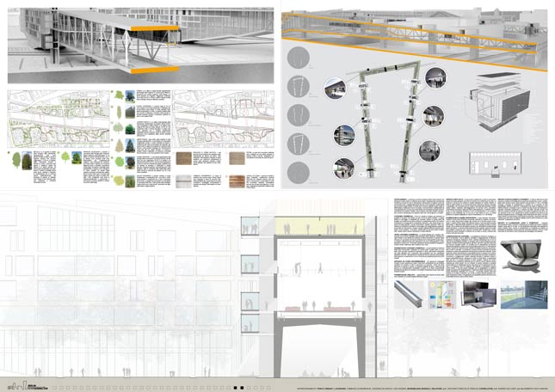Open the lowest right circular photo by the path
The image size is (555, 392).
[x=429, y=151]
